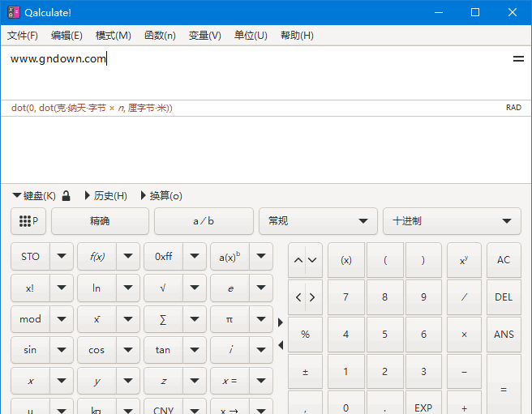Image resolution: width=532 pixels, height=414 pixels.
Task: Open the 编辑(E) menu
Action: [x=66, y=36]
